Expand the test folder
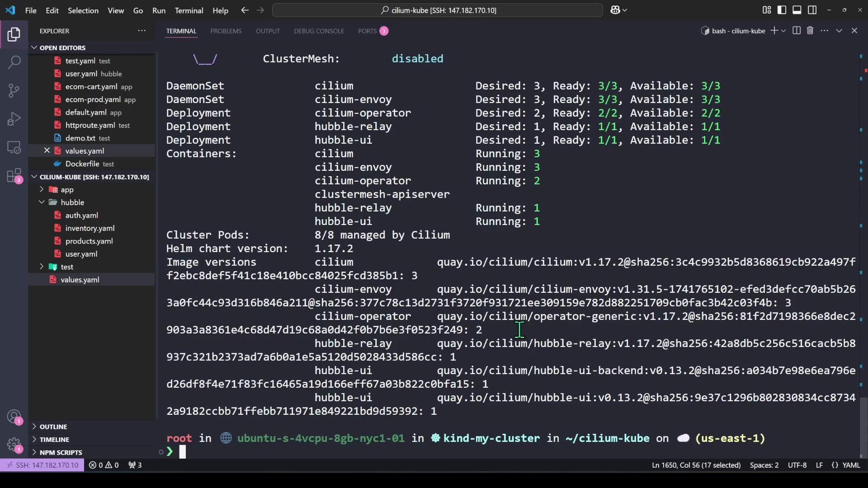The width and height of the screenshot is (868, 488). pos(42,267)
